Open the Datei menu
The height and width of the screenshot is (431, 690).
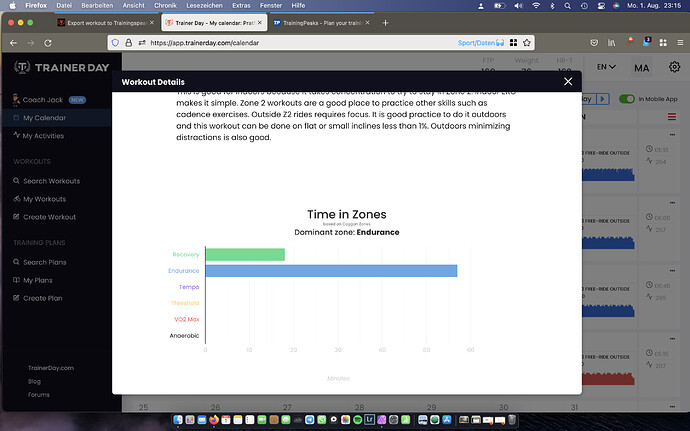tap(64, 5)
